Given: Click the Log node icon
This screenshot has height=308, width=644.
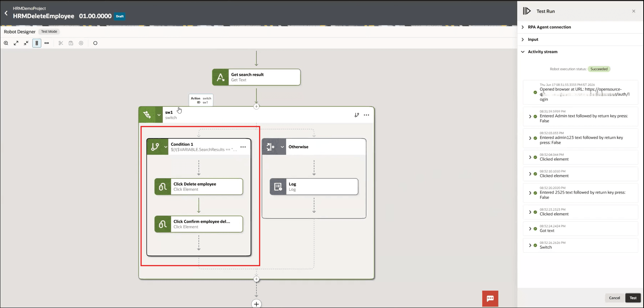Looking at the screenshot, I should point(278,187).
